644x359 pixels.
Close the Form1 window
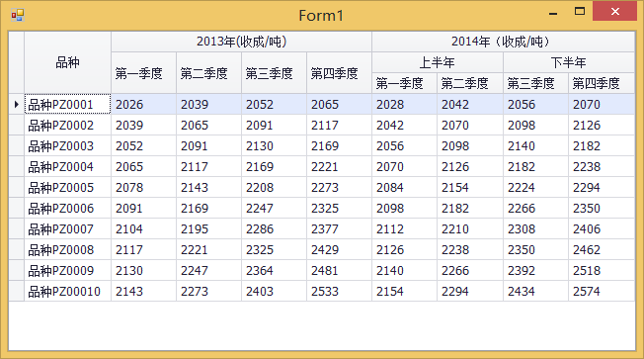tap(614, 11)
